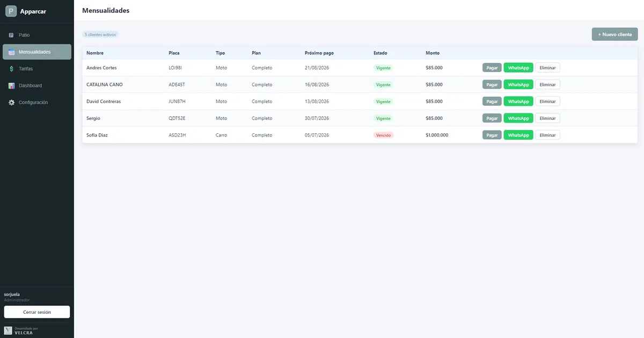Viewport: 644px width, 338px height.
Task: Click the sorjuela username
Action: tap(12, 294)
